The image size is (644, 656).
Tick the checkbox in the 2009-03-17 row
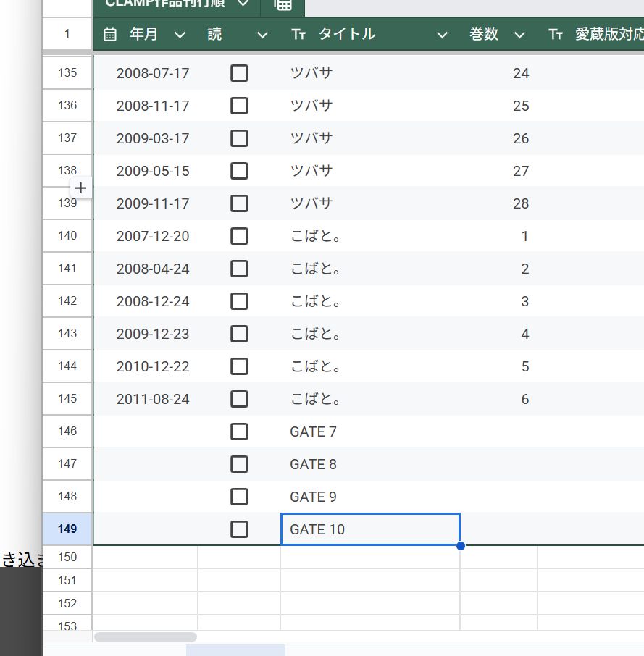point(239,138)
